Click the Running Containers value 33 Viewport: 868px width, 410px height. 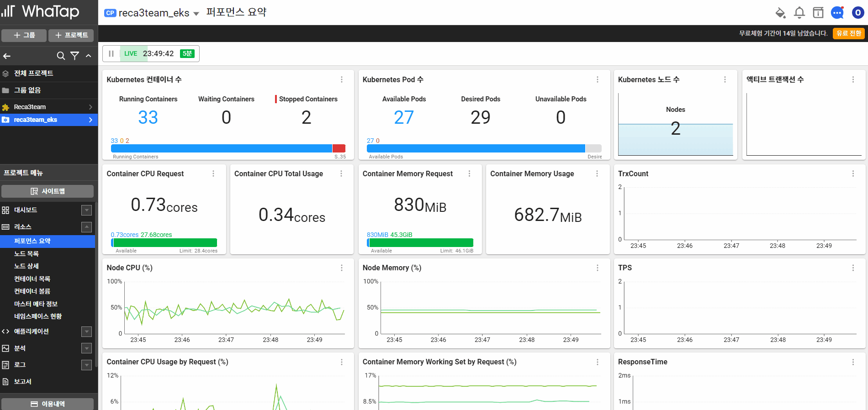pos(148,117)
